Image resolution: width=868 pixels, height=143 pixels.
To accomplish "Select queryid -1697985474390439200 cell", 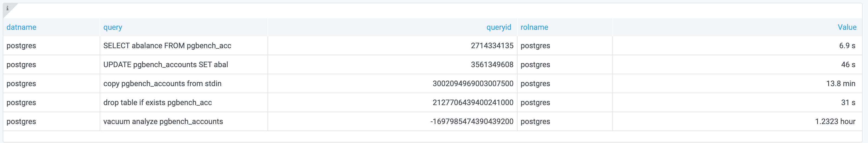I will tap(472, 121).
